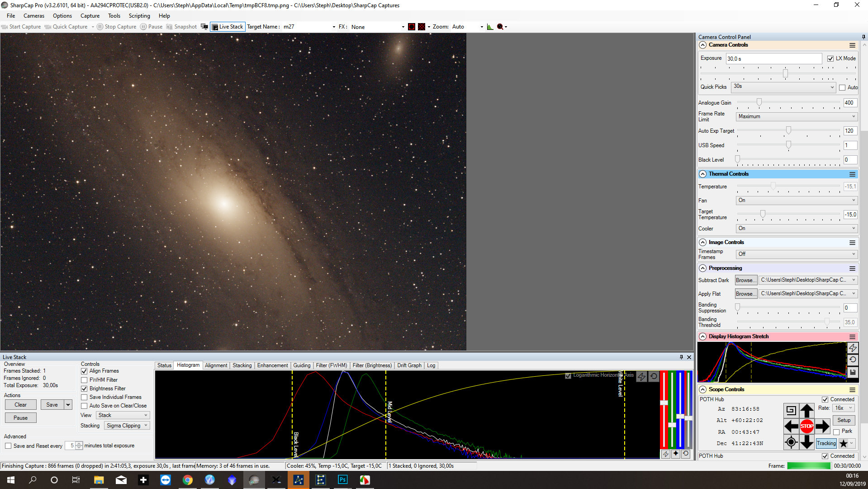868x489 pixels.
Task: Open the image histogram toolbar icon
Action: point(490,27)
